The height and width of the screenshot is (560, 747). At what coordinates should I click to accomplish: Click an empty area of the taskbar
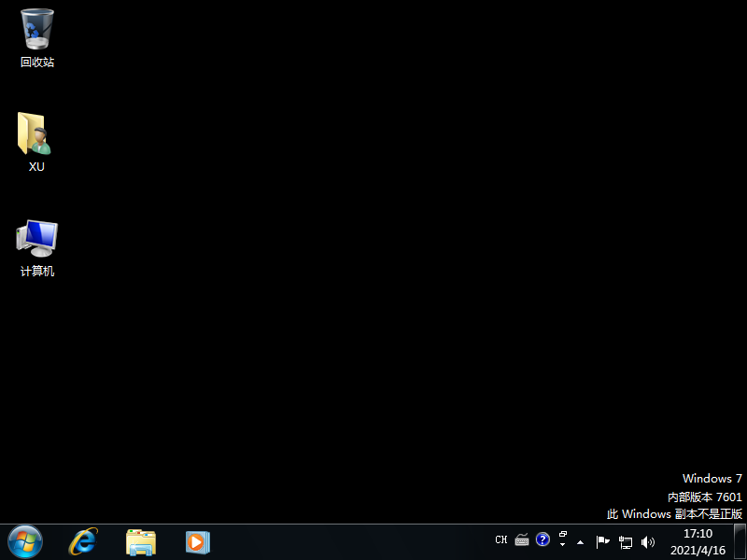tap(355, 541)
